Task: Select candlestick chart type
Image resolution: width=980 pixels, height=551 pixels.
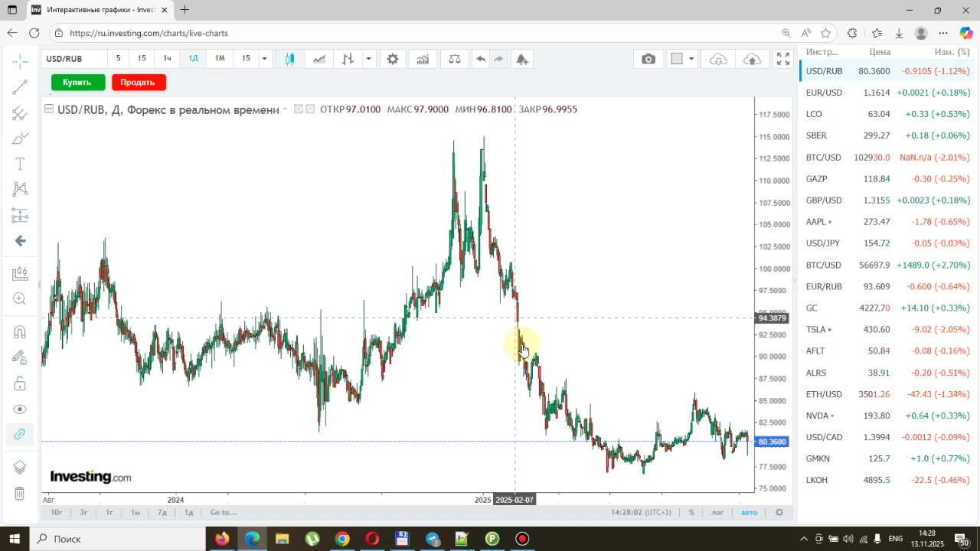Action: [x=289, y=59]
